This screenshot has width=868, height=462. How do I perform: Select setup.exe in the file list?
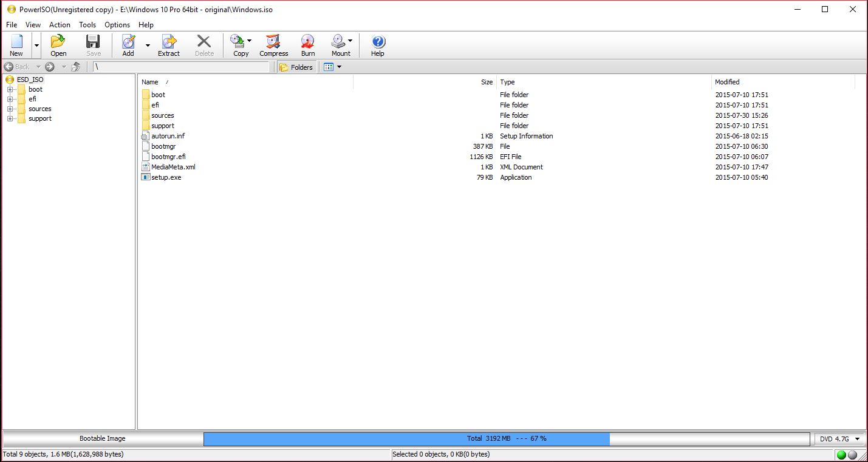pyautogui.click(x=166, y=177)
